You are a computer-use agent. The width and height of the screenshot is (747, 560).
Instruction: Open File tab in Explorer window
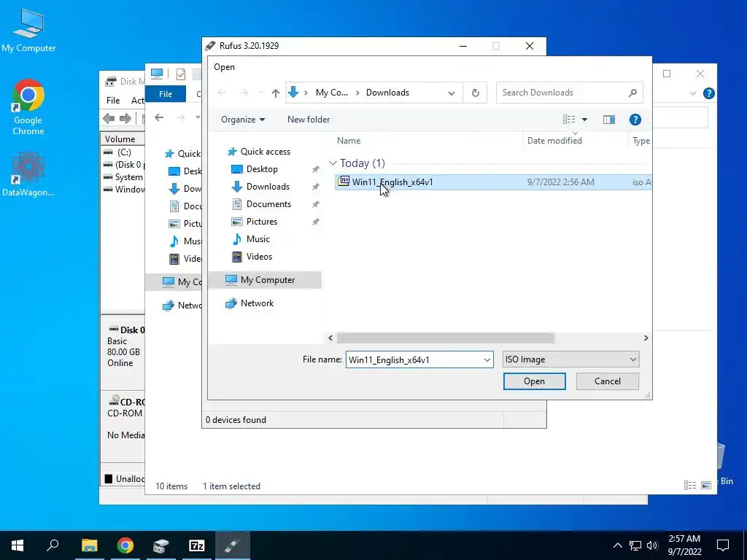point(166,94)
